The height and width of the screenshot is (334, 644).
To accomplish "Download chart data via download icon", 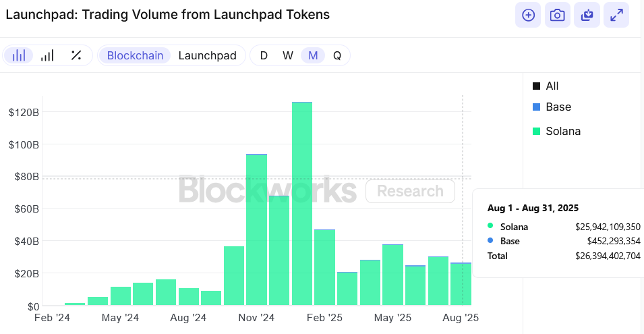I will point(587,16).
